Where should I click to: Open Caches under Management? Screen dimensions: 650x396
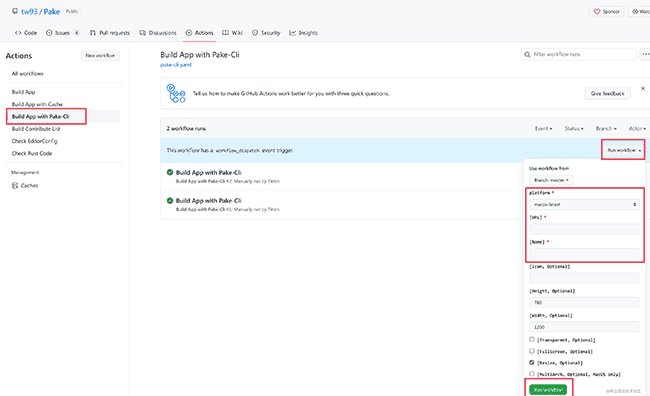(25, 185)
